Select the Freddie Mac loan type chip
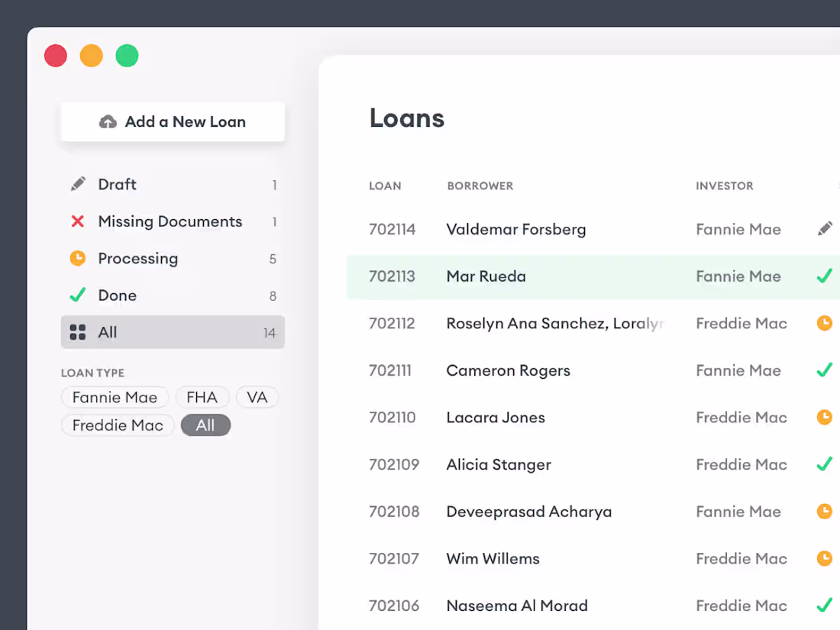The width and height of the screenshot is (840, 630). coord(118,425)
